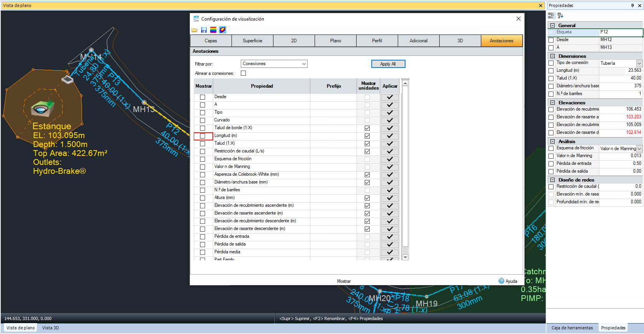
Task: Click the Mostrar button at dialog bottom
Action: click(344, 281)
